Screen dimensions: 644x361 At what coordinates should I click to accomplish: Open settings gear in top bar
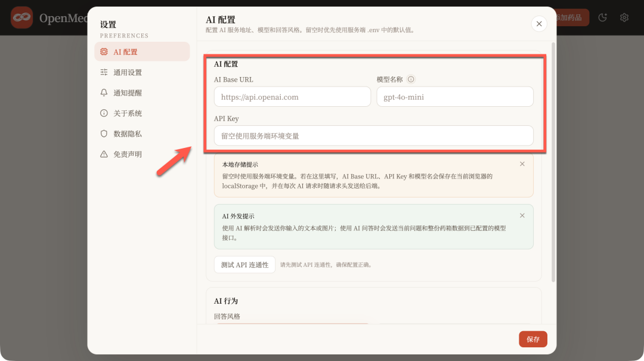(x=624, y=17)
